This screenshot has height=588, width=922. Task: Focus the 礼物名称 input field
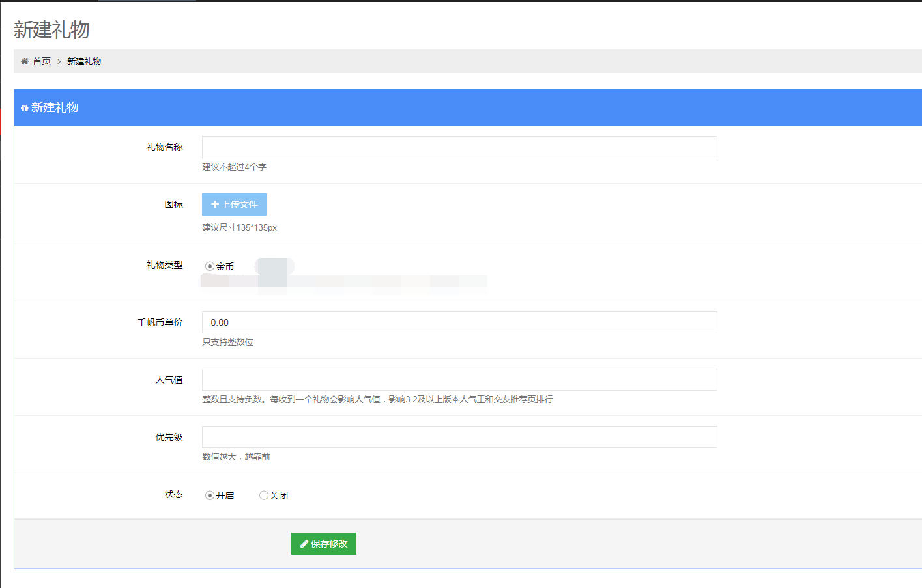[x=459, y=147]
